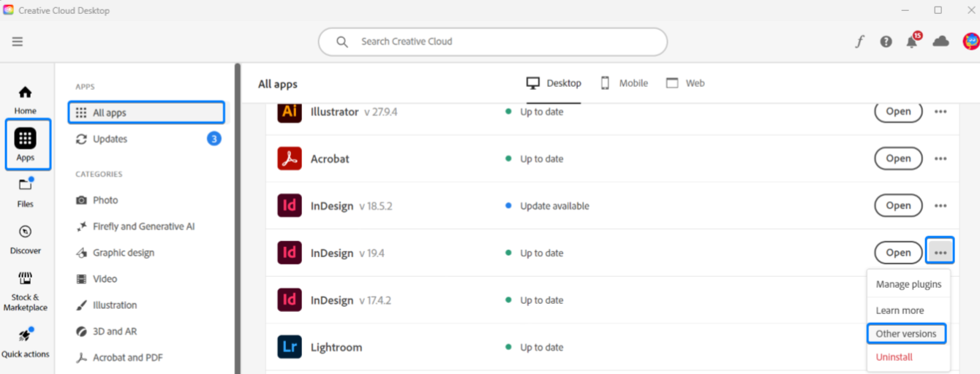Image resolution: width=980 pixels, height=374 pixels.
Task: Open the help question mark icon
Action: pyautogui.click(x=886, y=42)
